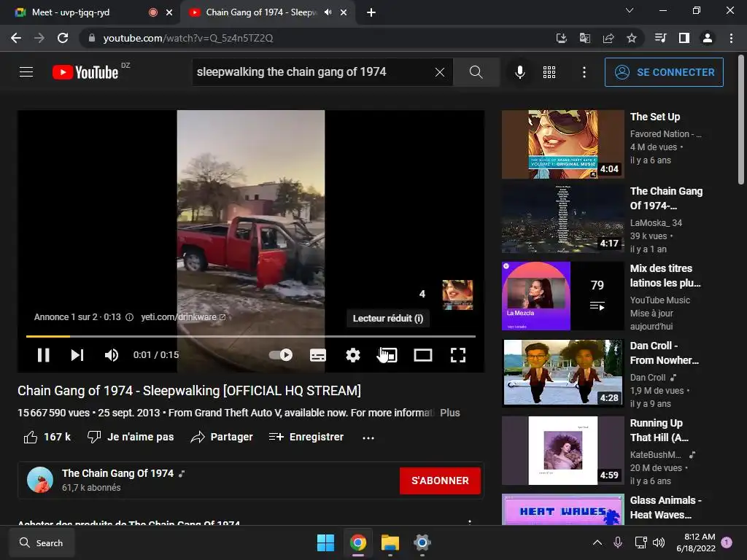
Task: Start voice search with the microphone
Action: [519, 72]
